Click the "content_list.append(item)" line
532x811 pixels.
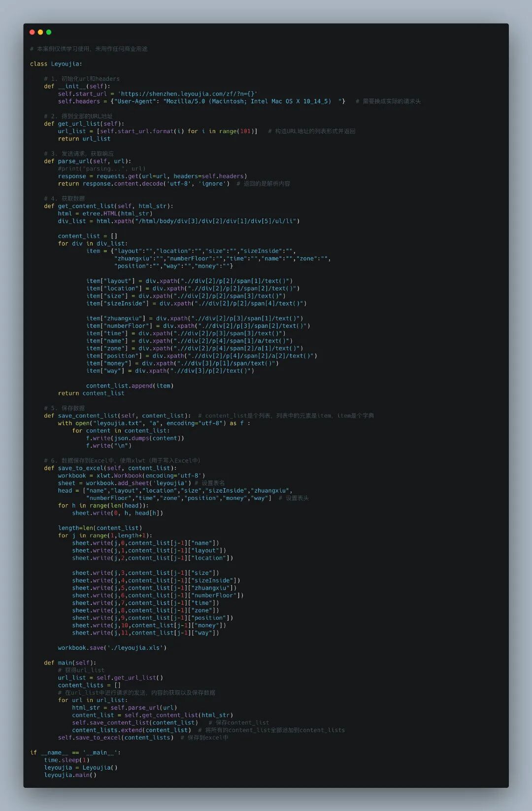130,386
